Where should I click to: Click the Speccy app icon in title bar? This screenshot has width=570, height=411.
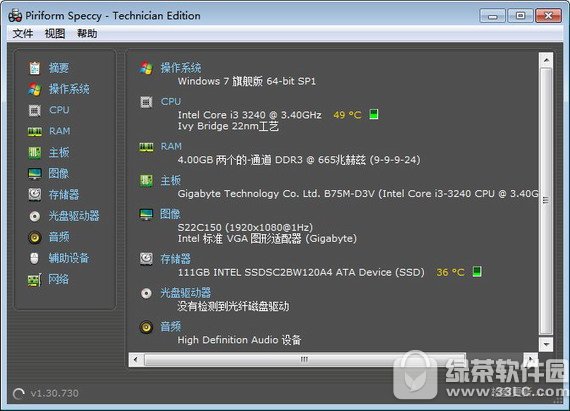[x=15, y=16]
